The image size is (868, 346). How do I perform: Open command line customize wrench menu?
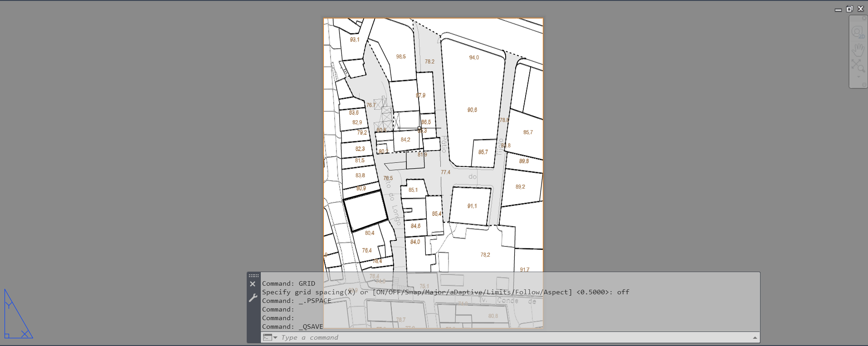pos(253,298)
